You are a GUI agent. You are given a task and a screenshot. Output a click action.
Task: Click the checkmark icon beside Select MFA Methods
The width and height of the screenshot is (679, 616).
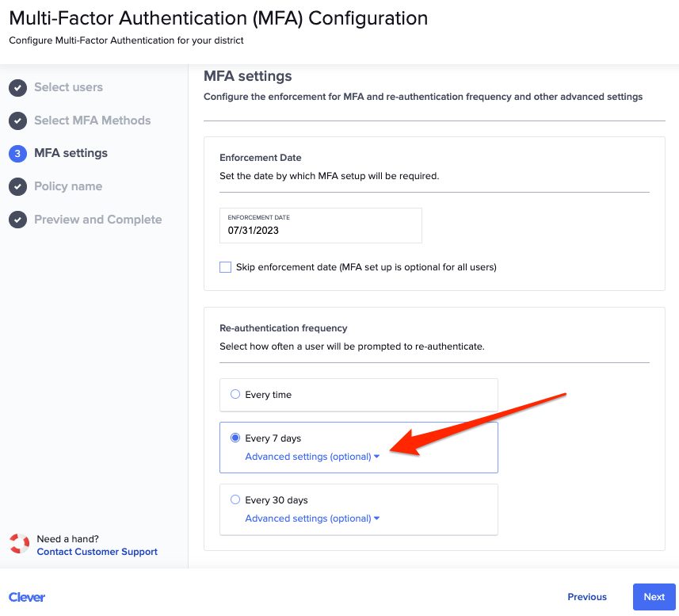coord(17,121)
